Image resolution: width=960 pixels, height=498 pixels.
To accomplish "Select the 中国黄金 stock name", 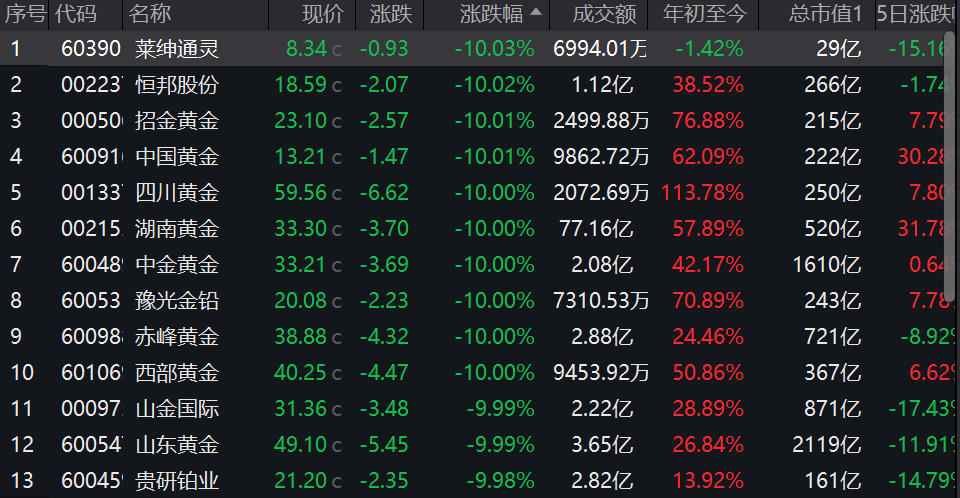I will click(x=177, y=157).
